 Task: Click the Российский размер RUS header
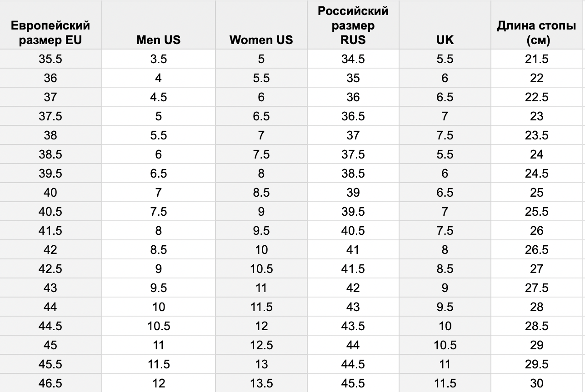tap(353, 25)
